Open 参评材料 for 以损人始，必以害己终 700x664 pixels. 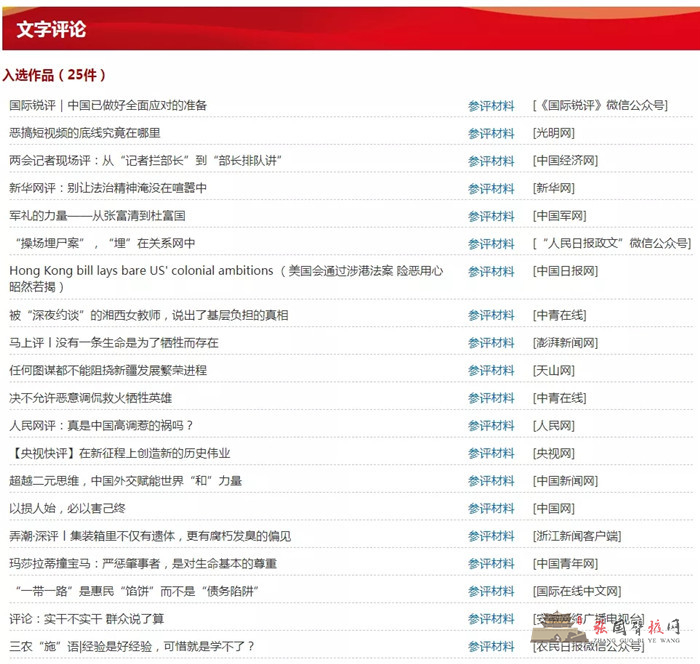click(491, 509)
